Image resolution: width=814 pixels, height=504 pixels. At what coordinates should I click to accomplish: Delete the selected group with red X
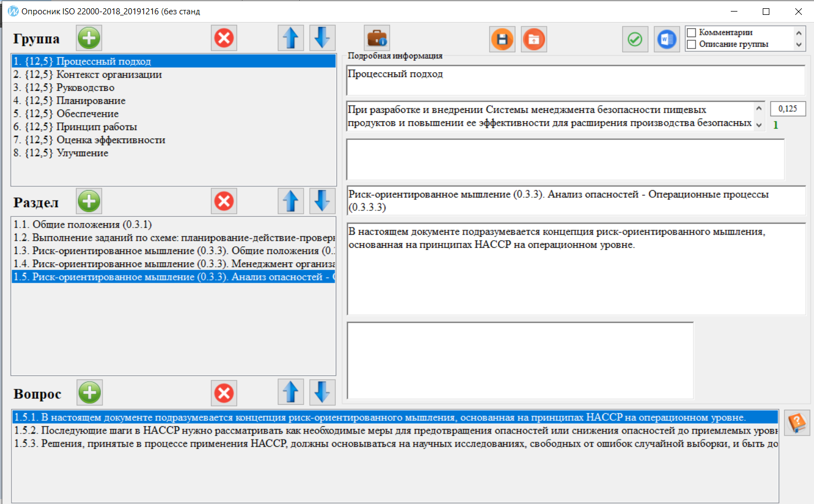(x=224, y=39)
